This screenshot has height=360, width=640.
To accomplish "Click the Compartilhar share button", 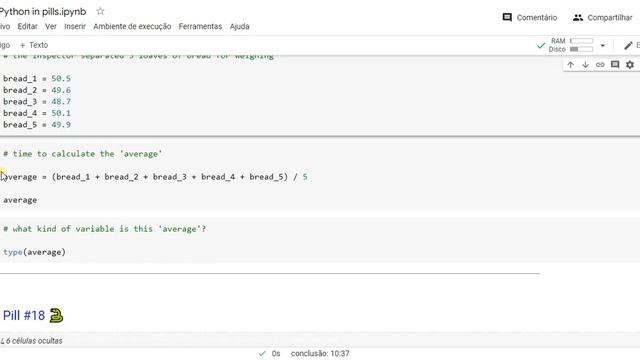I will point(602,18).
